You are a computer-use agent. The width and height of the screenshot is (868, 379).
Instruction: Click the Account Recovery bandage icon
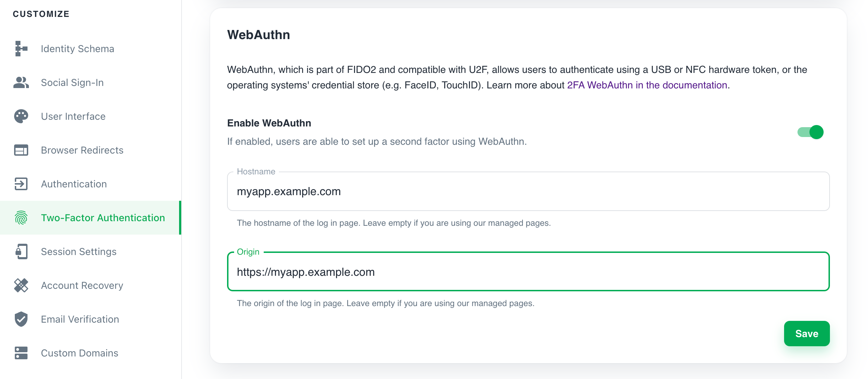(x=21, y=285)
